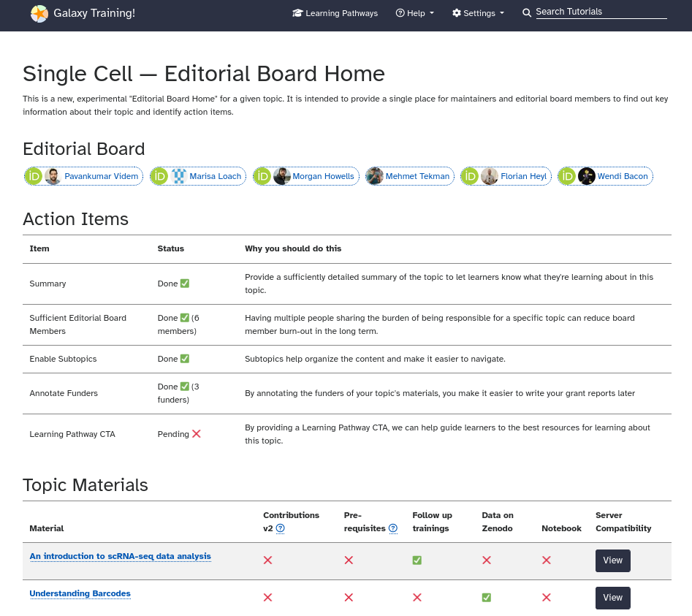Click the ORCID icon beside Florian Heyl
692x616 pixels.
[x=470, y=177]
